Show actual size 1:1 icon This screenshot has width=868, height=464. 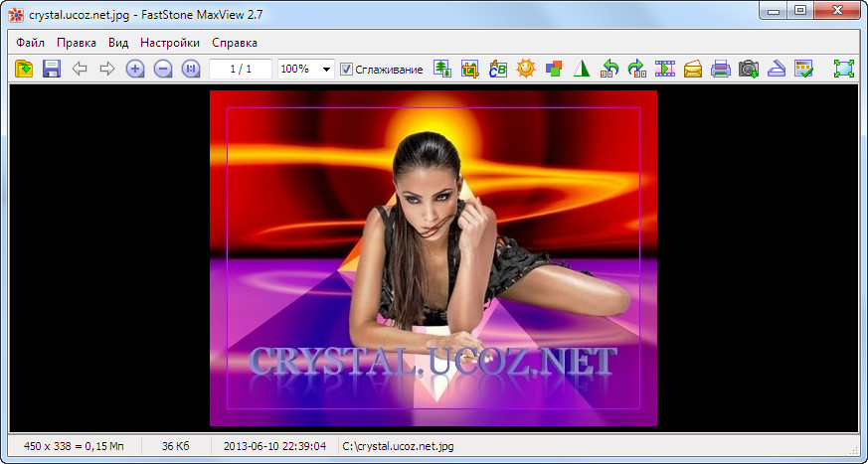pyautogui.click(x=191, y=69)
